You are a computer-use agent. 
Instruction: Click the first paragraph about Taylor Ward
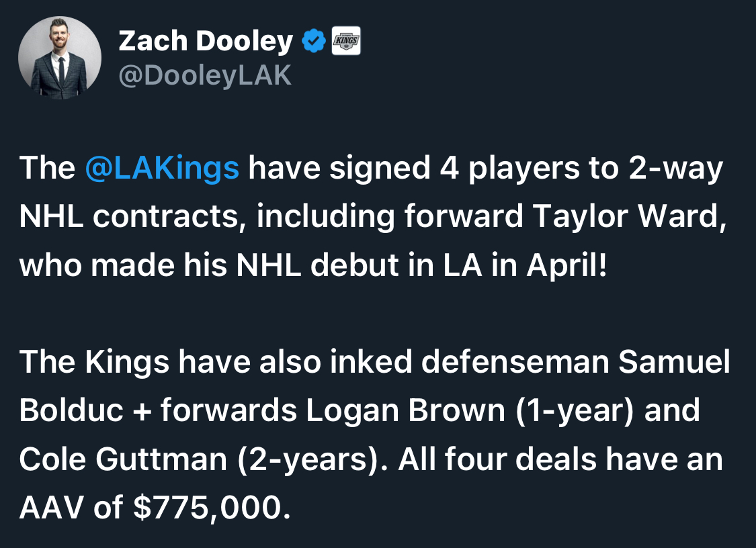[x=373, y=216]
